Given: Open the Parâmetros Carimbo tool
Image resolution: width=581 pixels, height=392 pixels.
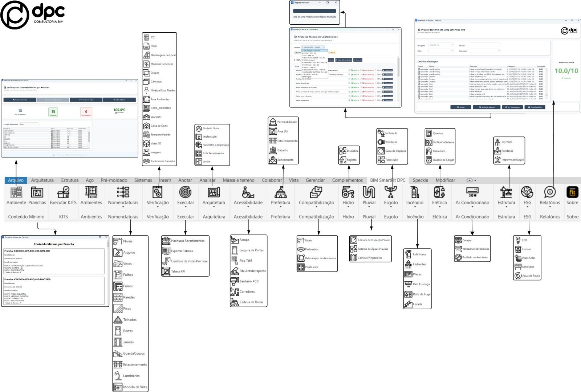Looking at the screenshot, I should [159, 161].
